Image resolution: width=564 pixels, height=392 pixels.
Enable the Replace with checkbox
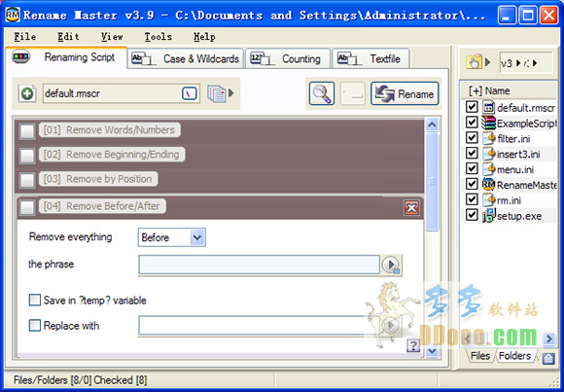(x=35, y=326)
